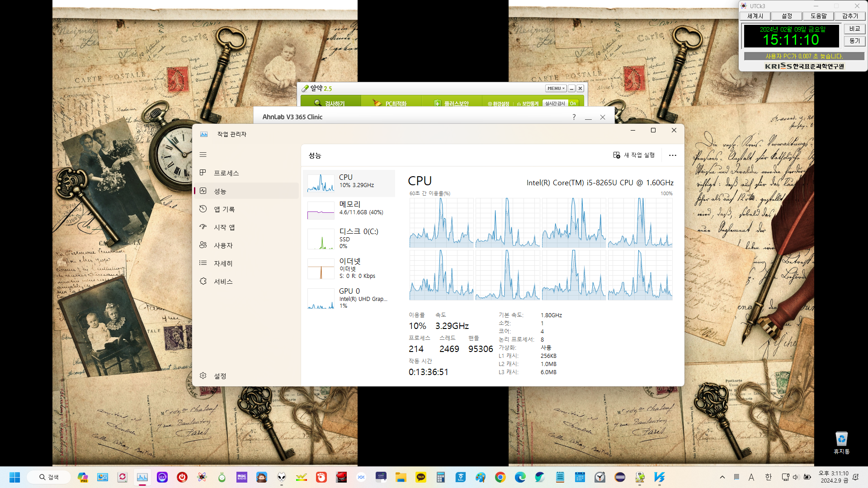Click the uptime value 0:13:36:51
This screenshot has height=488, width=868.
[429, 372]
